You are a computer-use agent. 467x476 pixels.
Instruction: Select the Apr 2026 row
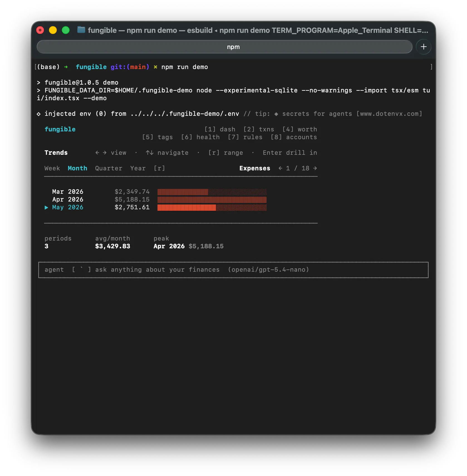tap(156, 199)
